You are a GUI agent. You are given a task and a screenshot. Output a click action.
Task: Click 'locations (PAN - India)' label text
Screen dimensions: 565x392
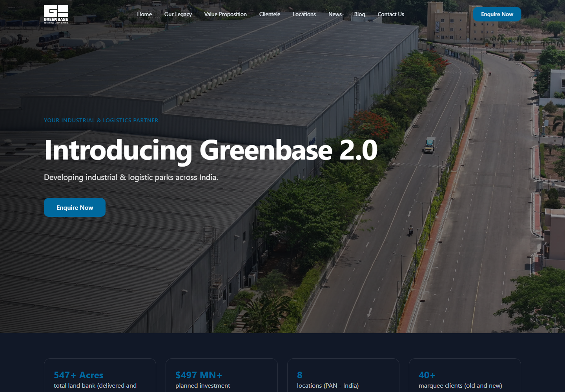[x=328, y=386]
